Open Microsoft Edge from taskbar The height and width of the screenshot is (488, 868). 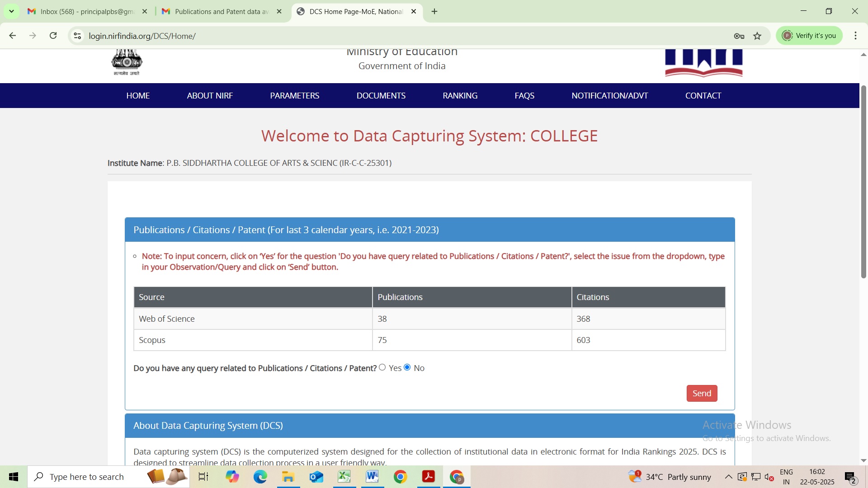pos(260,477)
